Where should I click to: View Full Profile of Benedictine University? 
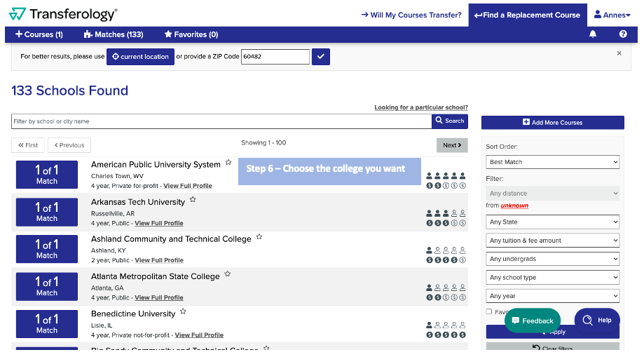tap(199, 335)
